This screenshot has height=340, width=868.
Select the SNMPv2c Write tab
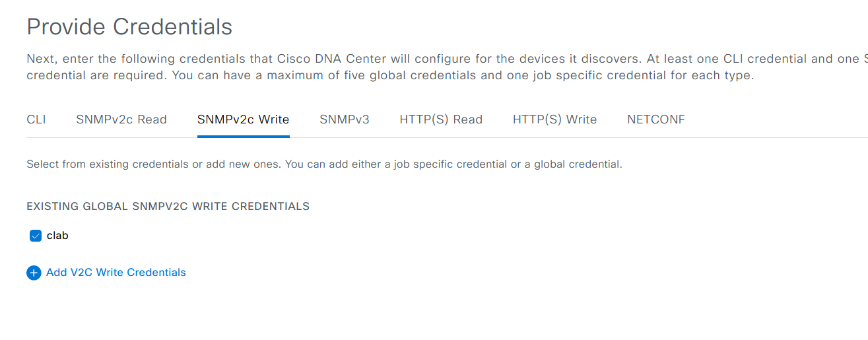[243, 119]
